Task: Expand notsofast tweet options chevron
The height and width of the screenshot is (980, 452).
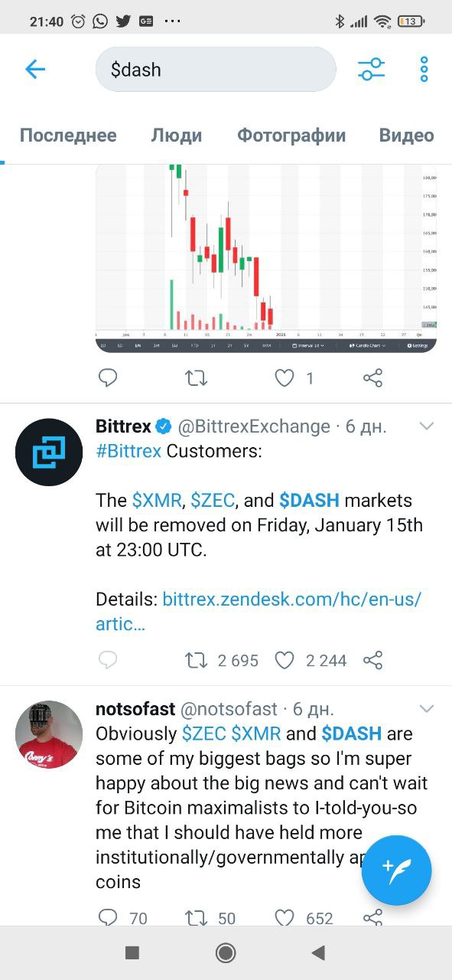Action: (427, 708)
